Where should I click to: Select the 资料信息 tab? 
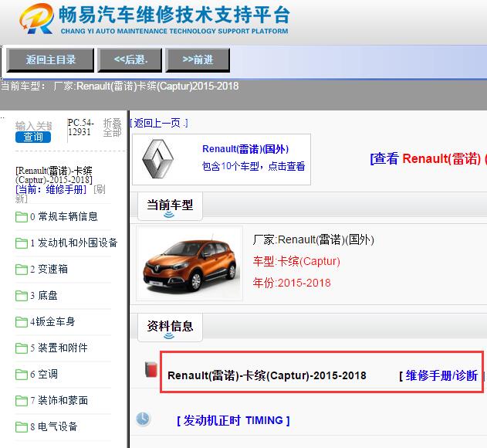pyautogui.click(x=170, y=327)
